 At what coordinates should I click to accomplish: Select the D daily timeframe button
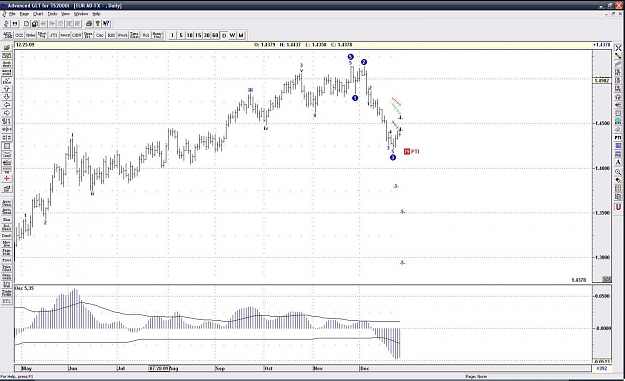224,35
